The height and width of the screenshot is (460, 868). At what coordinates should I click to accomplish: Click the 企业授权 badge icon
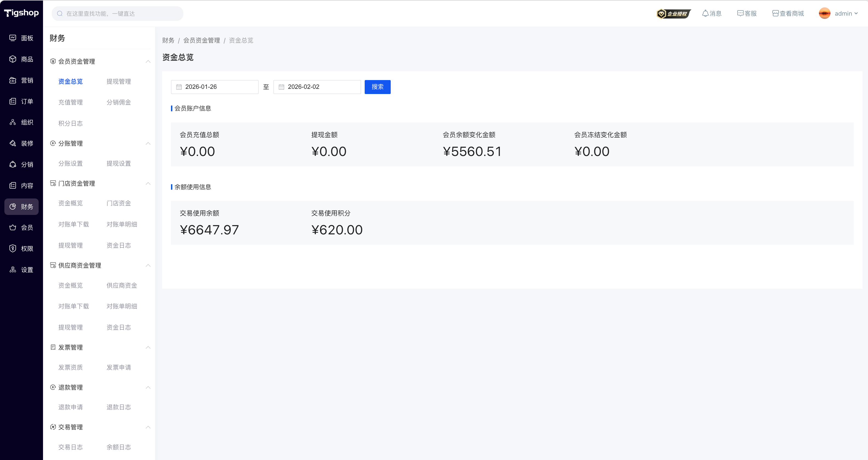click(x=673, y=13)
